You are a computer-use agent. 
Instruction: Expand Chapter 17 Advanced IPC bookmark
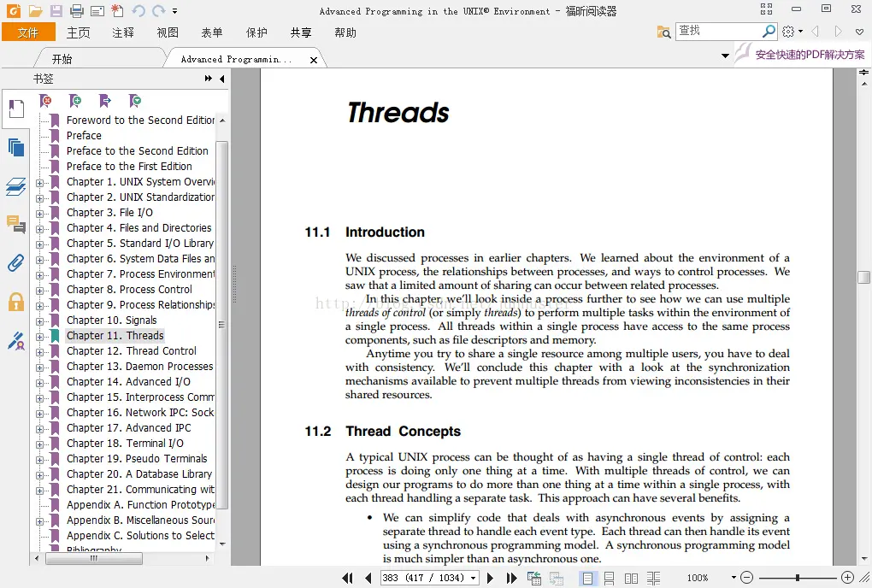[x=39, y=428]
